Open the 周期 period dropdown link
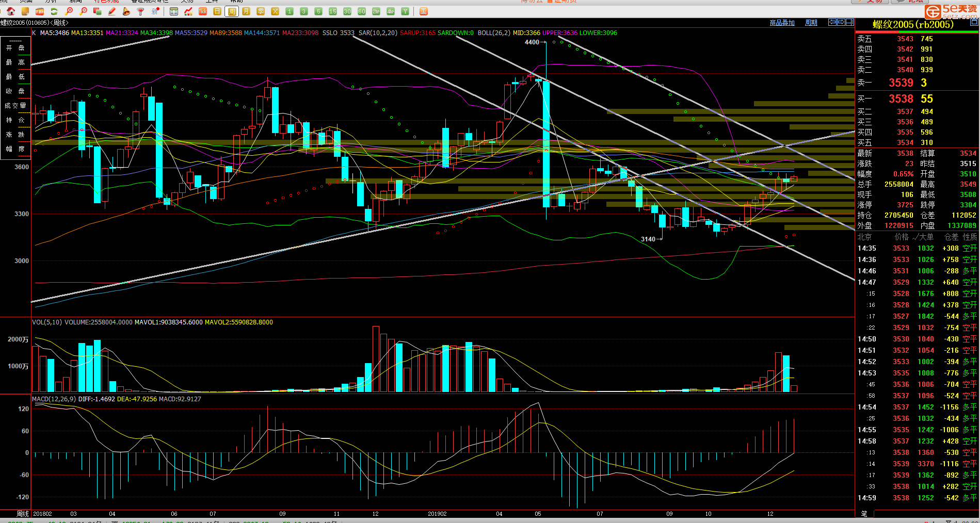The width and height of the screenshot is (980, 523). 811,23
